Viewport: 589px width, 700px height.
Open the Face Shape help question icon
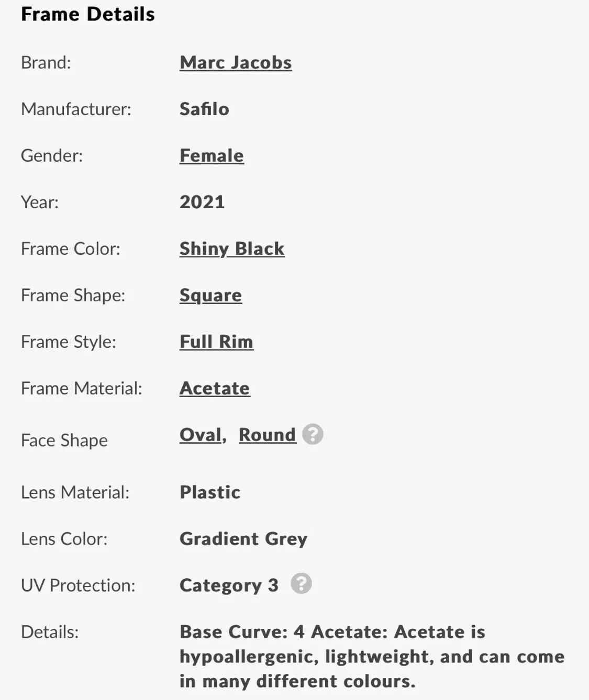[x=313, y=434]
